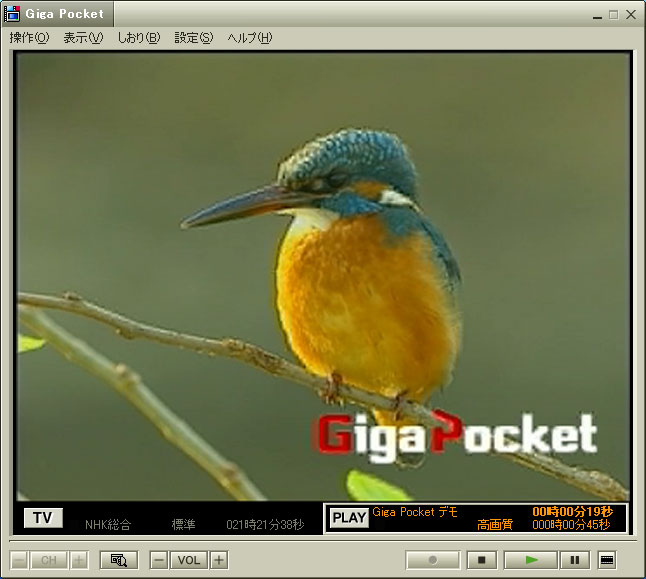Image resolution: width=646 pixels, height=579 pixels.
Task: Open the 設定(S) settings menu
Action: [x=193, y=38]
